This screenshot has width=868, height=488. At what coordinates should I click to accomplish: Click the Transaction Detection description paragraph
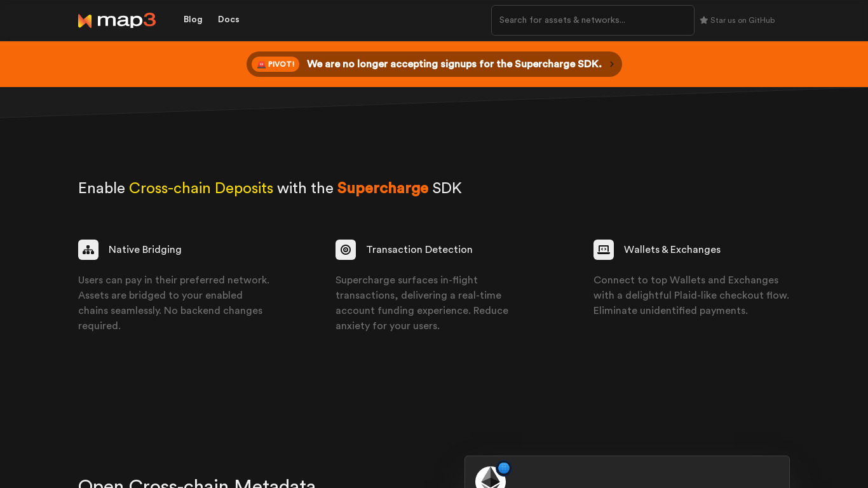click(x=423, y=303)
